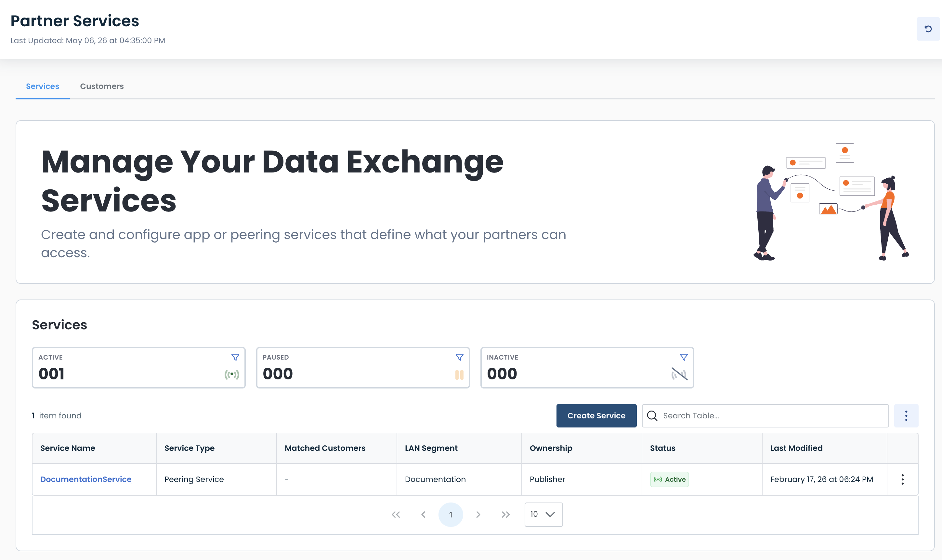Jump to the last page of results

pos(505,514)
